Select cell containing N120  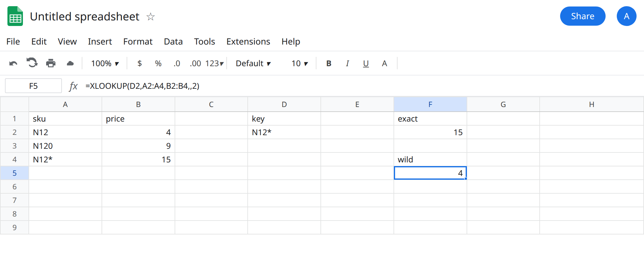65,146
